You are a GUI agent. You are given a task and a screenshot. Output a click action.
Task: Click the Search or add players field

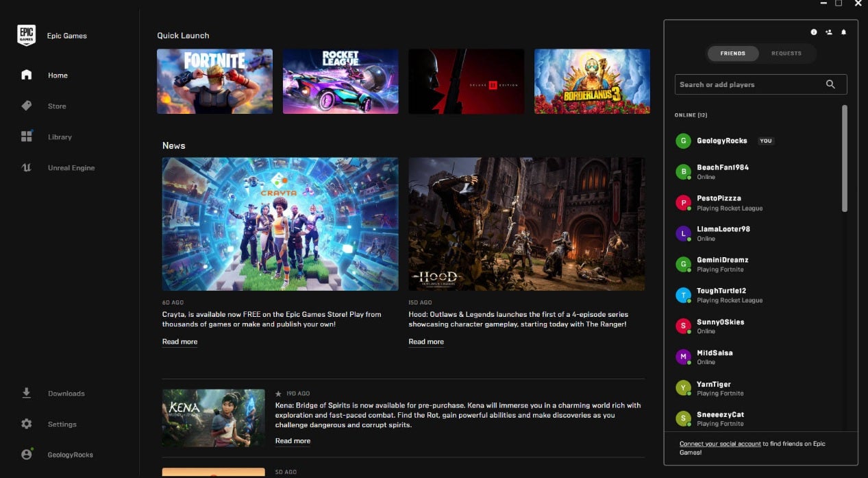[760, 84]
